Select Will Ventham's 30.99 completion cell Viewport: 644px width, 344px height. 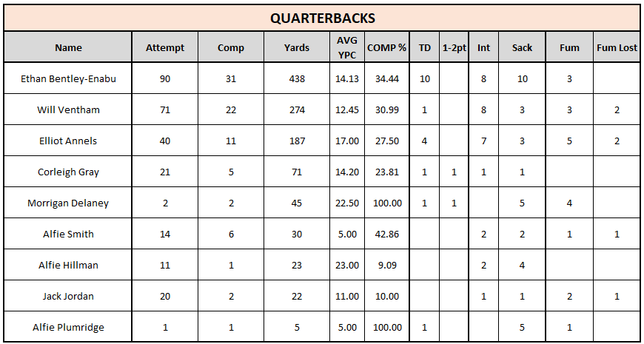coord(386,110)
